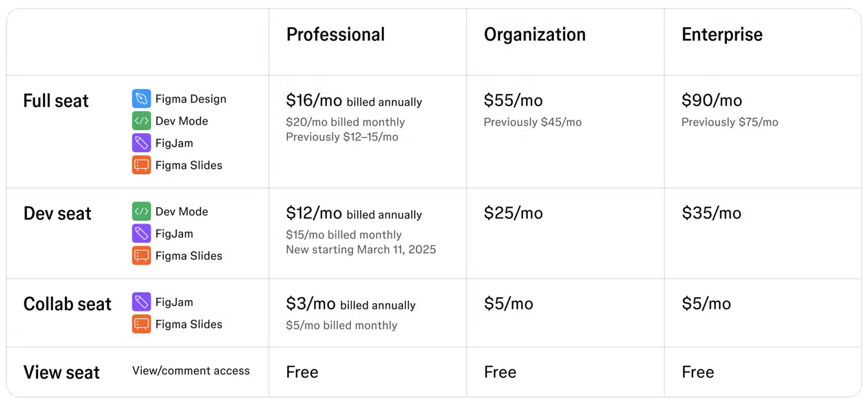The image size is (868, 404).
Task: Click the Figma Slides icon in Dev seat row
Action: tap(141, 256)
